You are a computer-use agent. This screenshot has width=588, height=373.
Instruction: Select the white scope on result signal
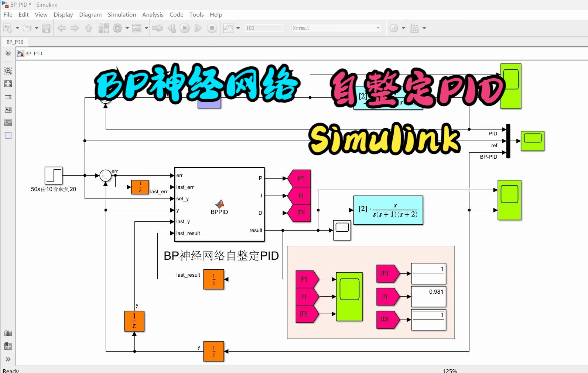click(342, 230)
